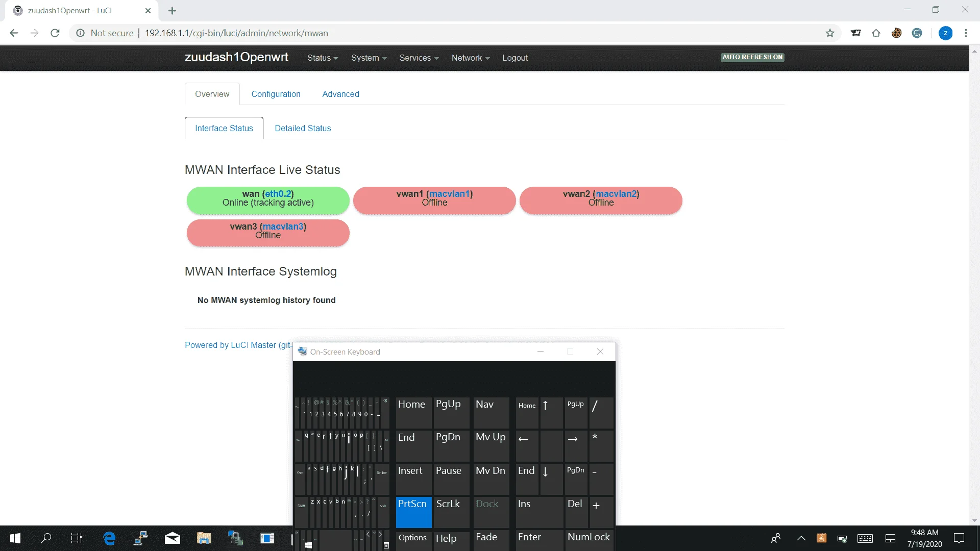Open the Action Center notifications icon
Viewport: 980px width, 551px height.
959,538
